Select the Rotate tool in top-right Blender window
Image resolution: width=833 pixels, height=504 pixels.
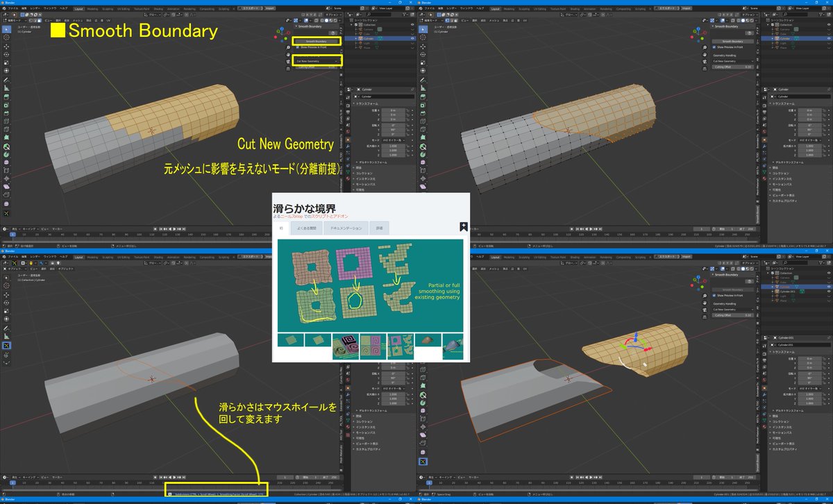coord(423,54)
